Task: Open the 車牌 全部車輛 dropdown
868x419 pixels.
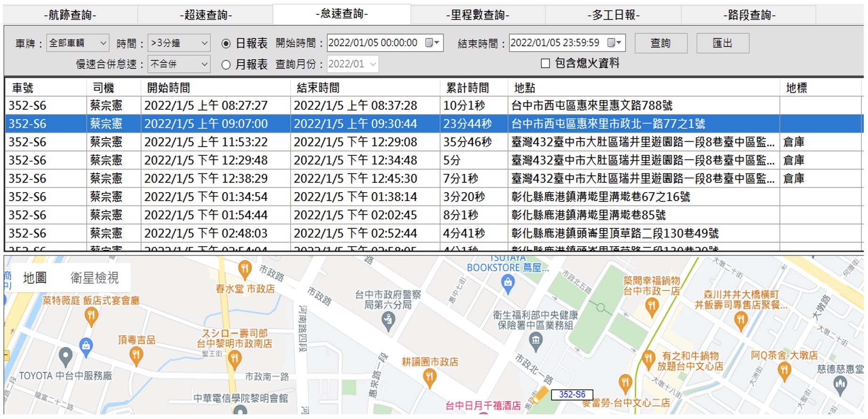Action: point(78,43)
